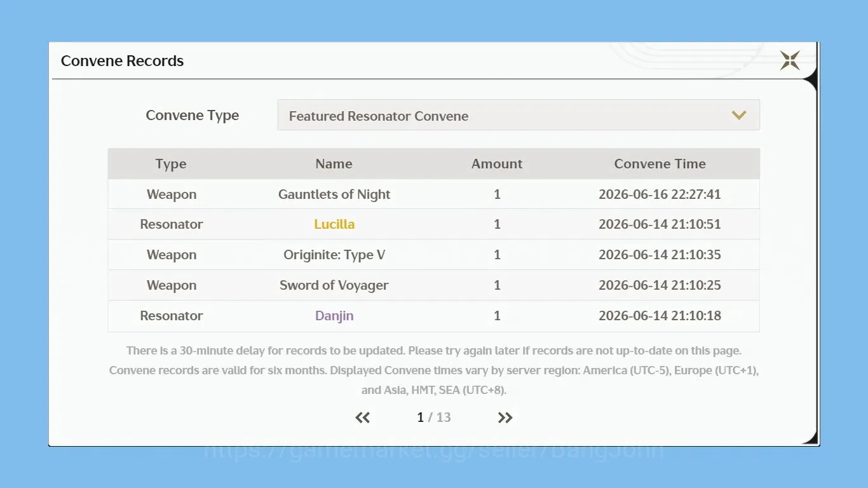The height and width of the screenshot is (488, 868).
Task: Go to the next records page
Action: 505,417
